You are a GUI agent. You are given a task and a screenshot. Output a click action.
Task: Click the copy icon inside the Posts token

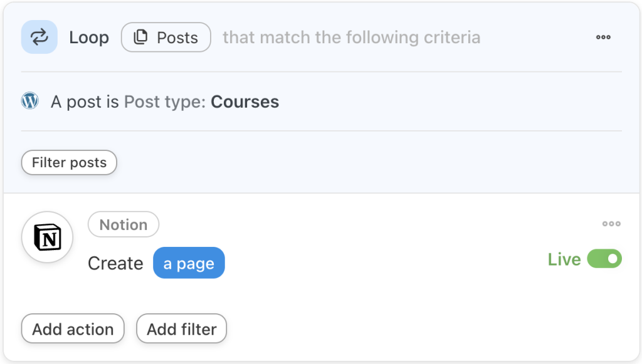coord(139,37)
